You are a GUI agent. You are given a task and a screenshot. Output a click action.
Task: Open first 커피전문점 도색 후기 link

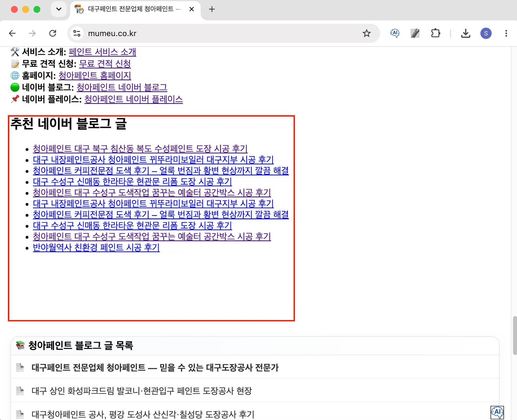pyautogui.click(x=161, y=171)
